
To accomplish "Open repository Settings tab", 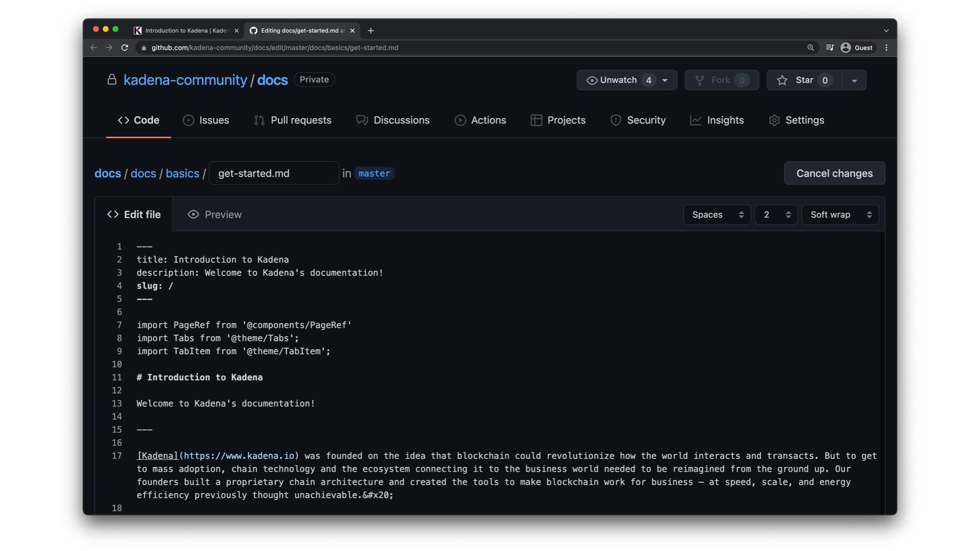I will coord(797,120).
